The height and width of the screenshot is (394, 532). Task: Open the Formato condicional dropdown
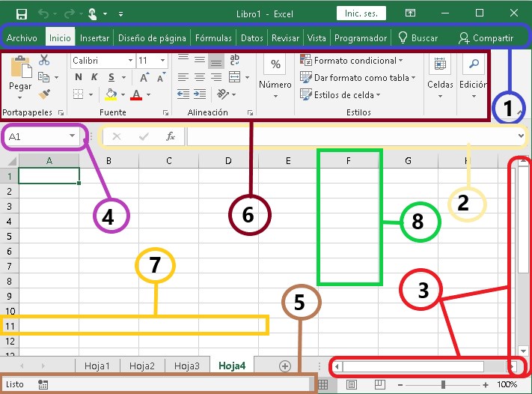click(351, 61)
